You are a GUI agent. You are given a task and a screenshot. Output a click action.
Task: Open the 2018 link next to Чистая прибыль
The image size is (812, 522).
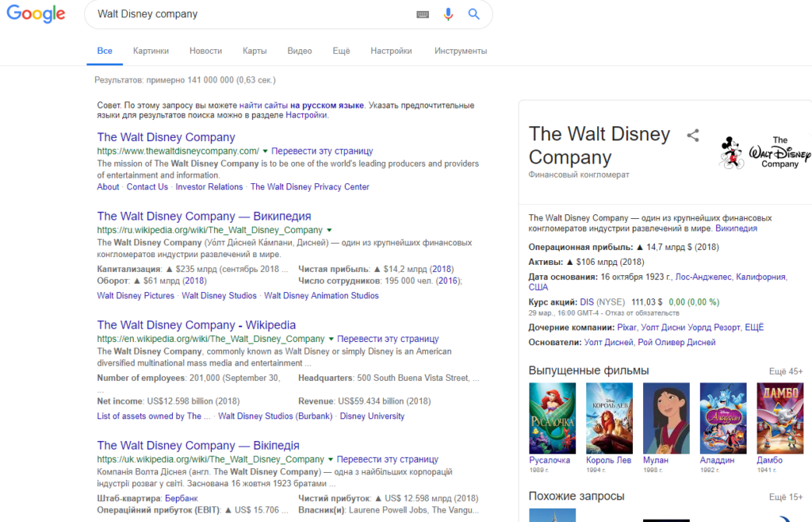[442, 269]
